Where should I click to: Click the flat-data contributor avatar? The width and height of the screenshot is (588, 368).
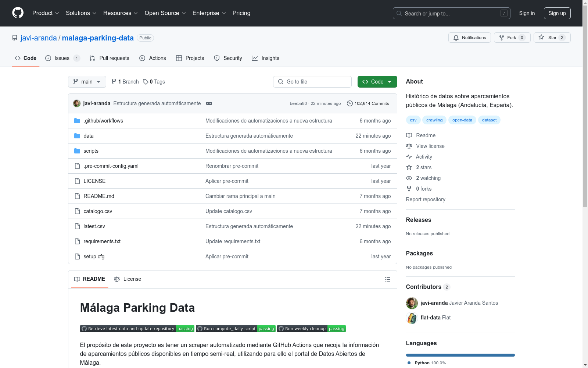412,318
